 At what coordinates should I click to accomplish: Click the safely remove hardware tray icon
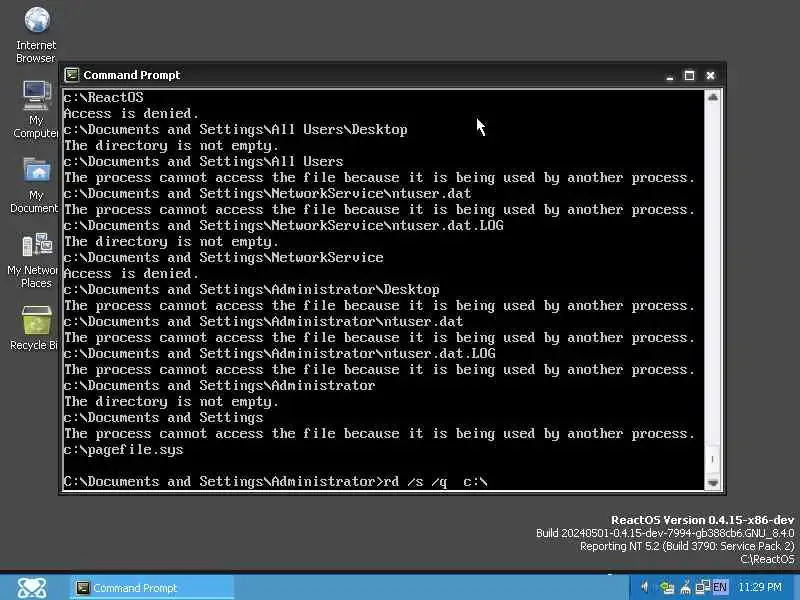[666, 588]
